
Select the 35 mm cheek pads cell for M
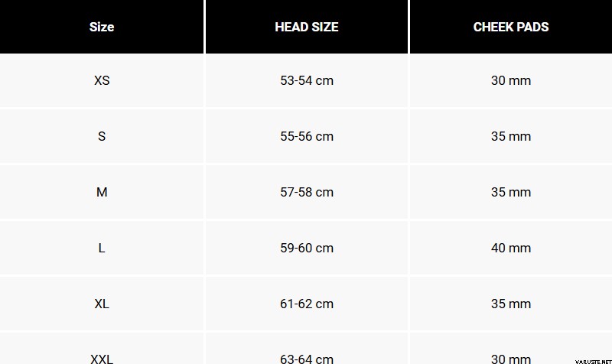click(x=511, y=192)
